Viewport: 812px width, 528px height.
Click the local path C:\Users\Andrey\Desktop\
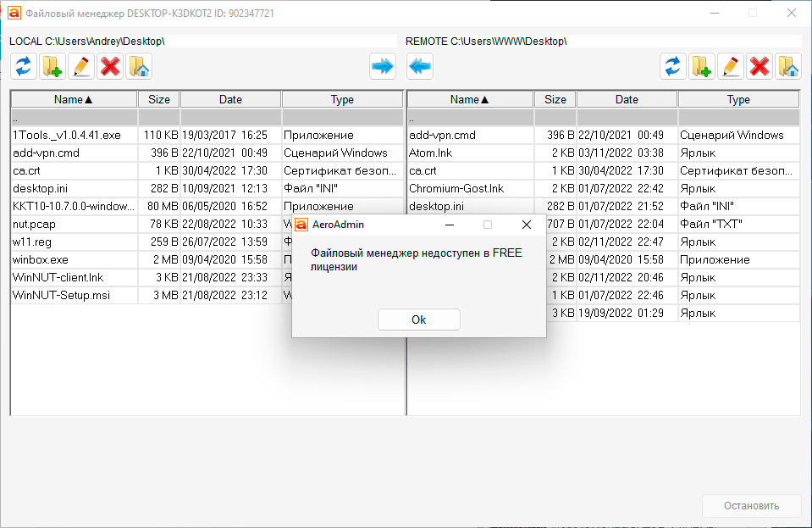click(105, 42)
